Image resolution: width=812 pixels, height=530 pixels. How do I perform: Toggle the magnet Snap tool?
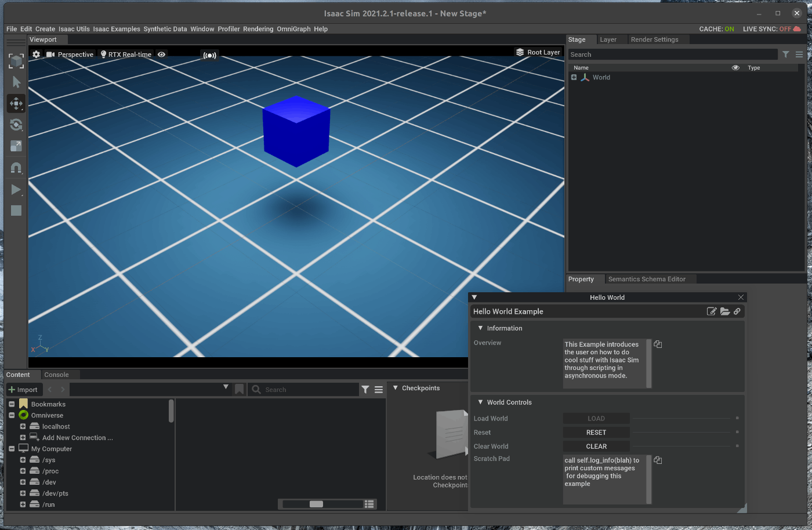point(16,168)
